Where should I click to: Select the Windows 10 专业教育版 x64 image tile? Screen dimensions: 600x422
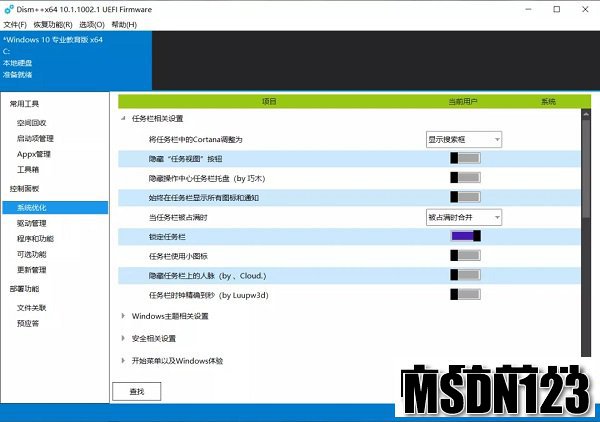[76, 60]
